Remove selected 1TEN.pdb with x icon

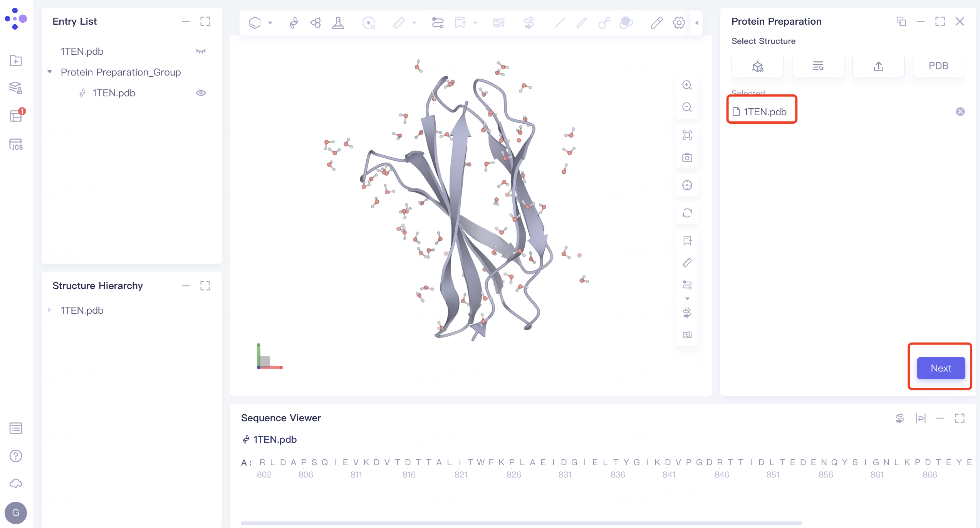(960, 112)
